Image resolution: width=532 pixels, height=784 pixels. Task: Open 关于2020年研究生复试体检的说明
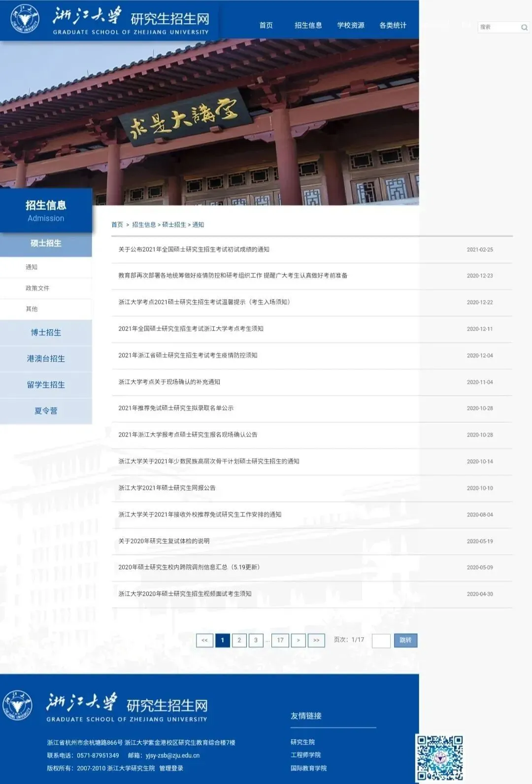click(164, 541)
